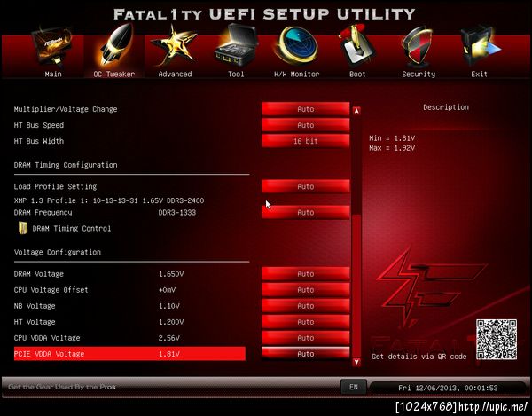
Task: Open CPU Voltage Offset Auto dropdown
Action: pyautogui.click(x=305, y=290)
